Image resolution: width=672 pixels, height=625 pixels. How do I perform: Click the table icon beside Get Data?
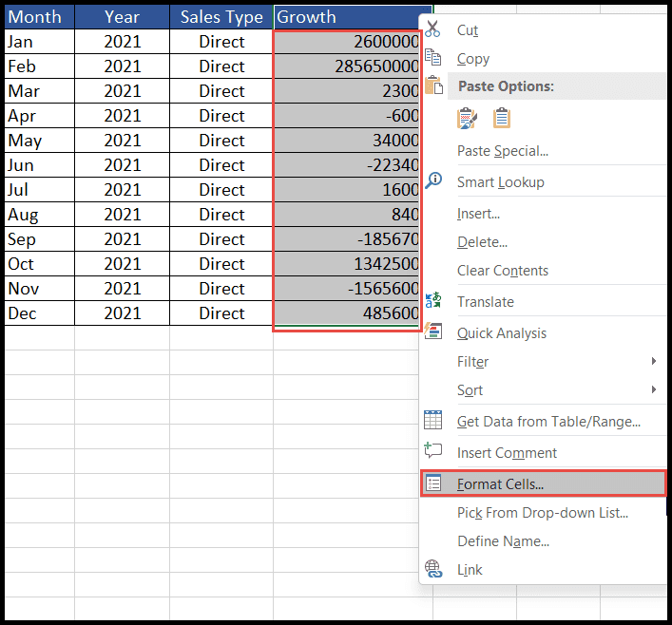432,420
